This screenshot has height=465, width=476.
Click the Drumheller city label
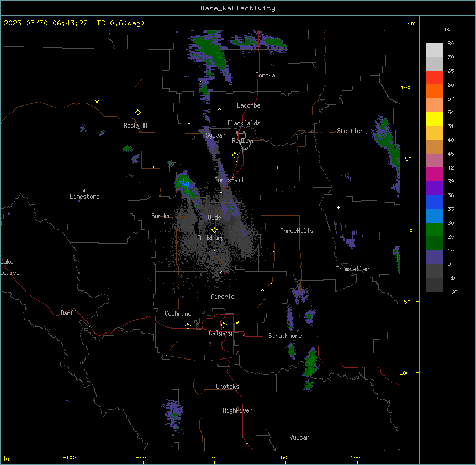pyautogui.click(x=352, y=269)
